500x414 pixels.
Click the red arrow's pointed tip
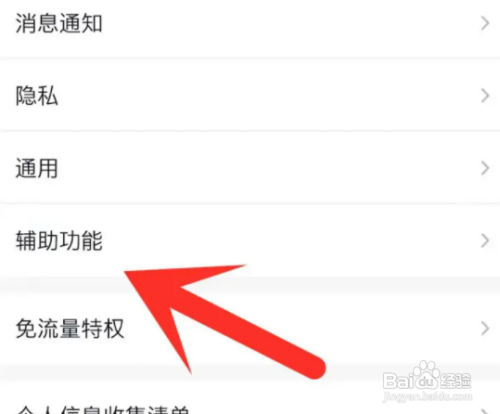pyautogui.click(x=128, y=274)
